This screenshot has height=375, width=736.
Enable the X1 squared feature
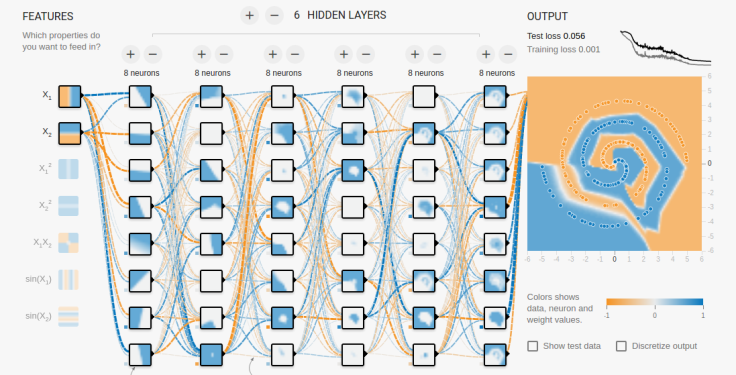pyautogui.click(x=69, y=169)
